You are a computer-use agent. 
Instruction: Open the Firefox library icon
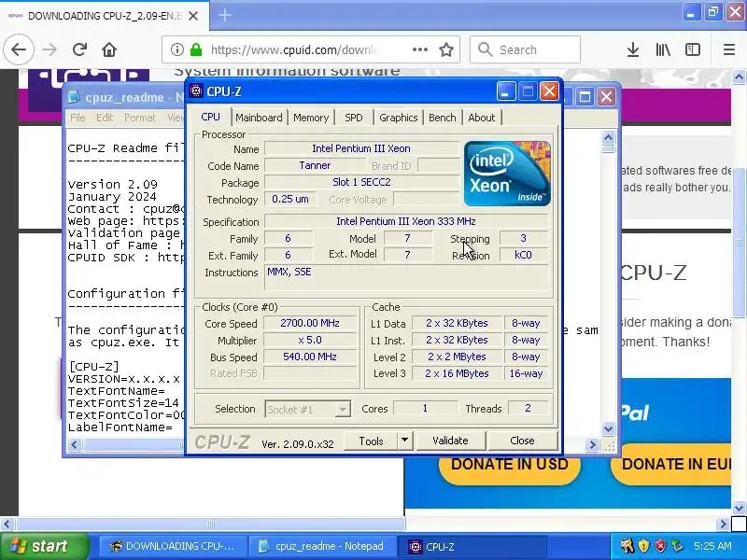pos(663,49)
